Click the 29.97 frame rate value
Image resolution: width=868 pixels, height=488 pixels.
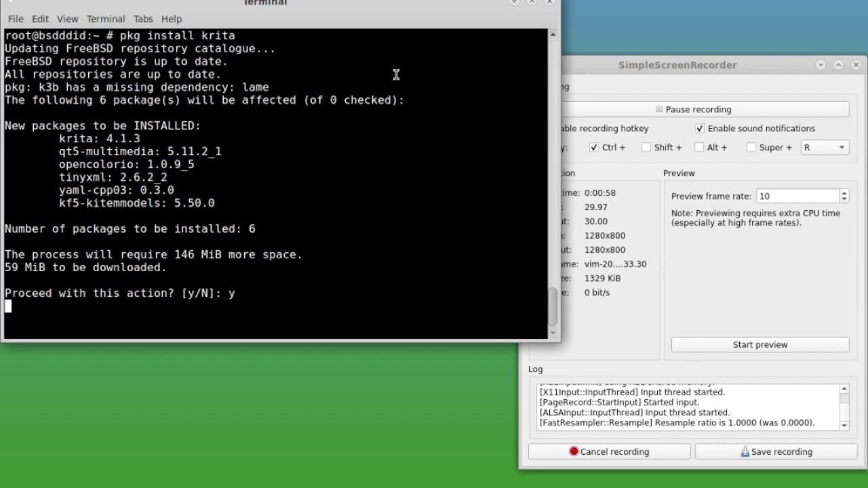pyautogui.click(x=596, y=207)
